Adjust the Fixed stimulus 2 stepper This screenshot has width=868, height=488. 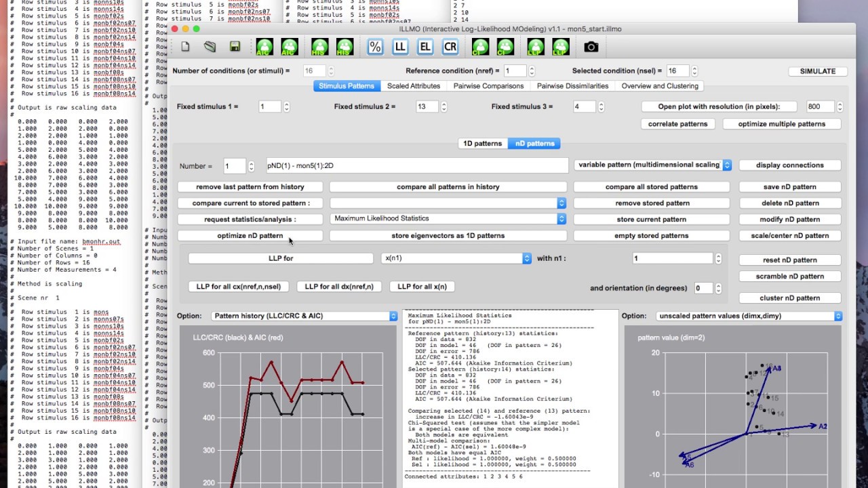(x=443, y=107)
